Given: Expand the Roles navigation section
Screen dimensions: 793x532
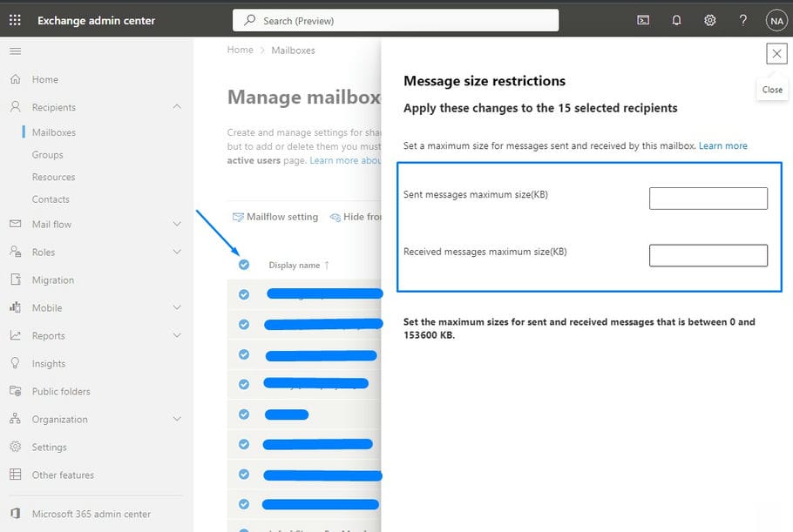Looking at the screenshot, I should tap(177, 252).
